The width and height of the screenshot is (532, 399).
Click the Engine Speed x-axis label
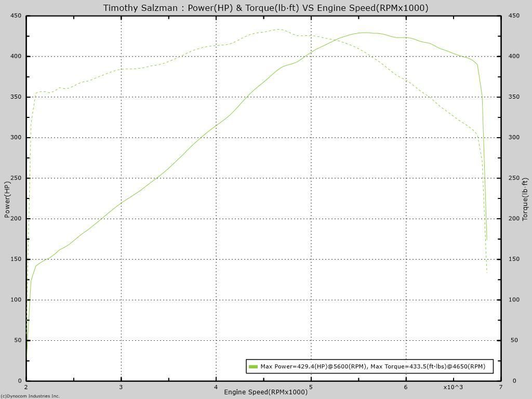(x=265, y=392)
